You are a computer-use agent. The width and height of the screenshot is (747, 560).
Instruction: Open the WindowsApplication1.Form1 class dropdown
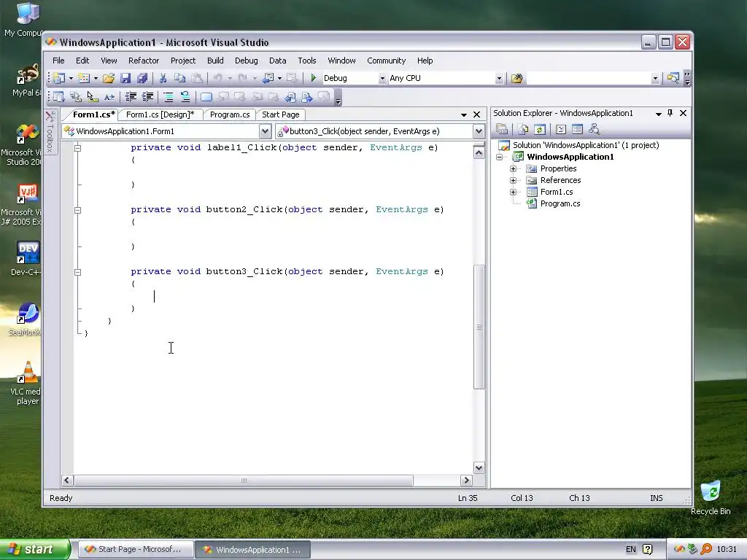point(265,131)
